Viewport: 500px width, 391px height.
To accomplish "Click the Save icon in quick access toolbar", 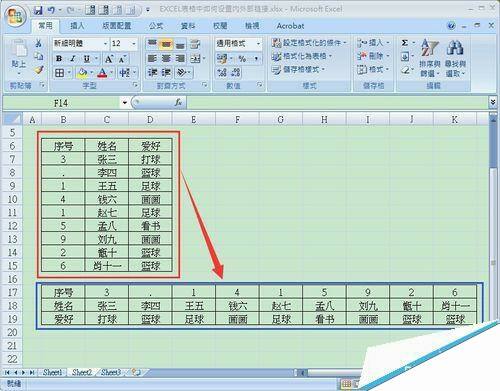I will pyautogui.click(x=38, y=10).
